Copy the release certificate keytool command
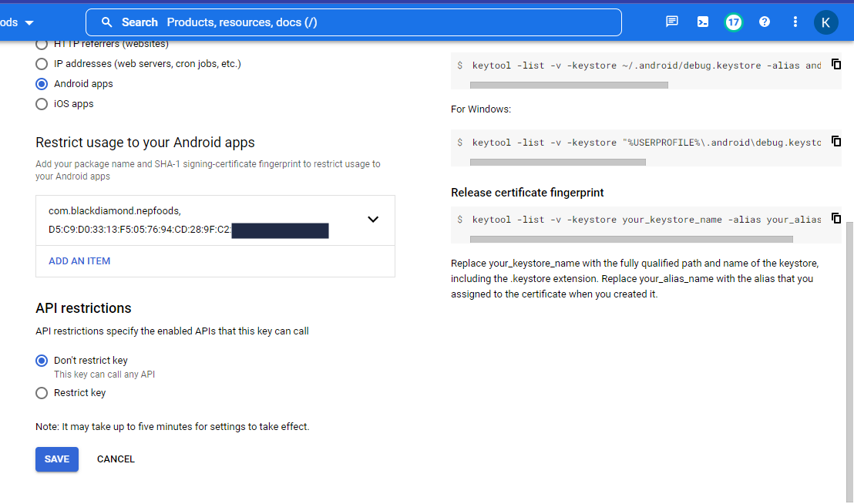The image size is (854, 504). pyautogui.click(x=836, y=218)
